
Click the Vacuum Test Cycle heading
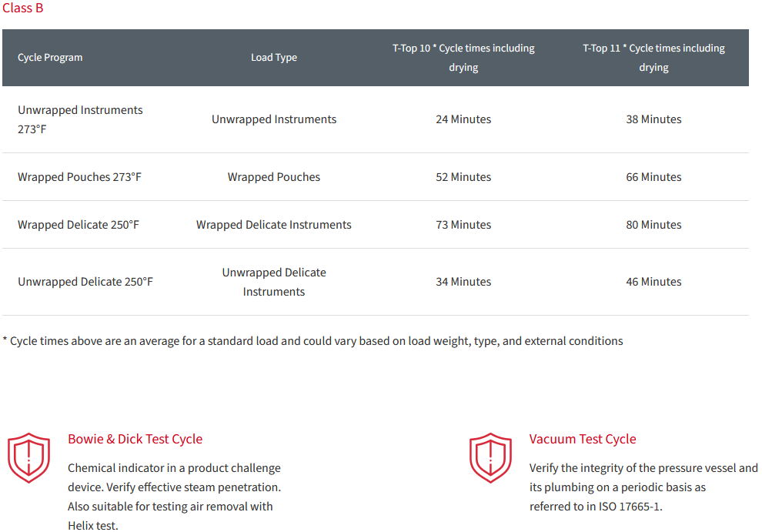tap(583, 439)
